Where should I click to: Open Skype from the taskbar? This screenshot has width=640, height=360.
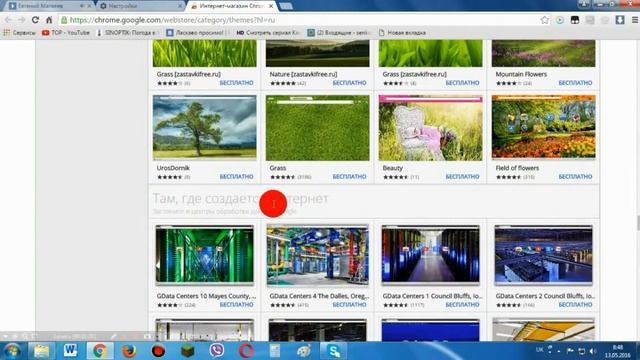(x=333, y=351)
